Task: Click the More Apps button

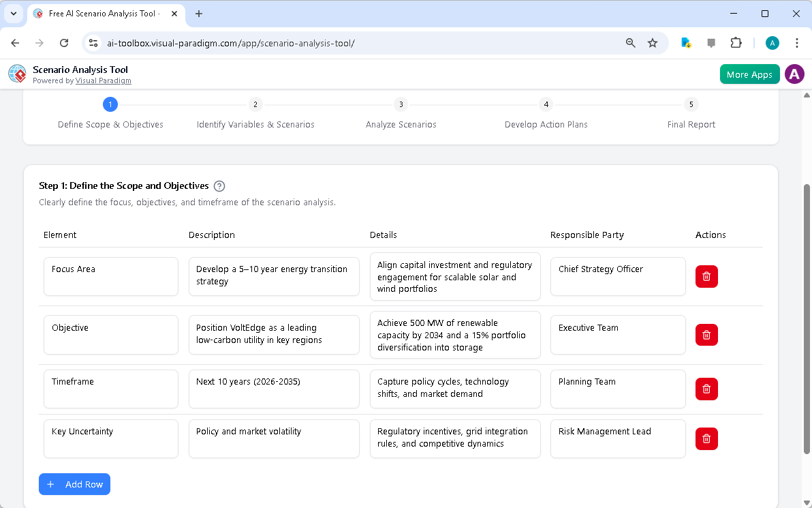Action: pyautogui.click(x=749, y=74)
